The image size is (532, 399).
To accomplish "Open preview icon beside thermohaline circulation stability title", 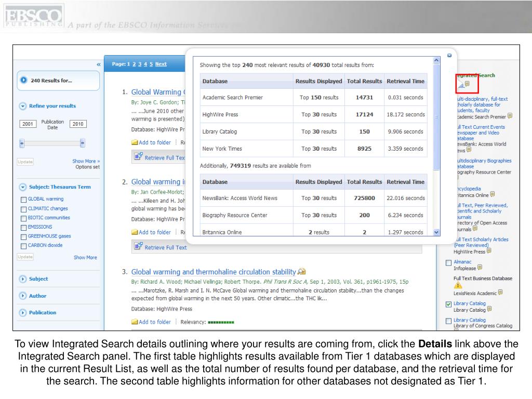I will point(302,271).
